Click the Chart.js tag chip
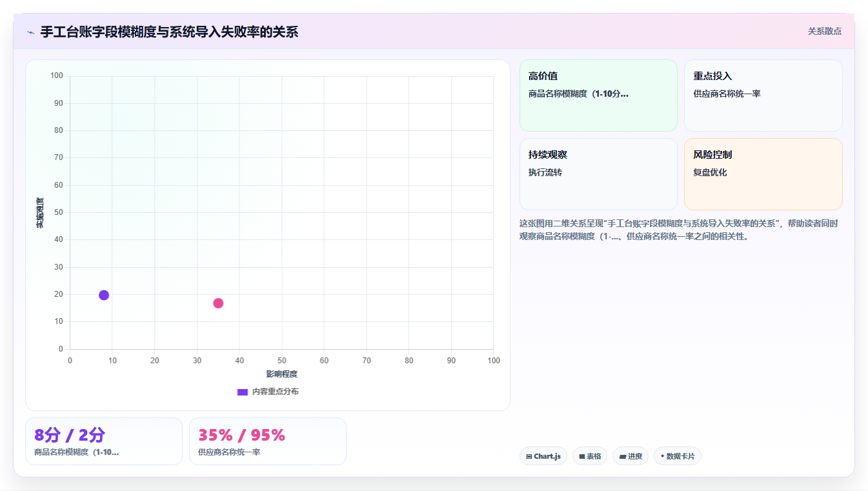 [543, 456]
